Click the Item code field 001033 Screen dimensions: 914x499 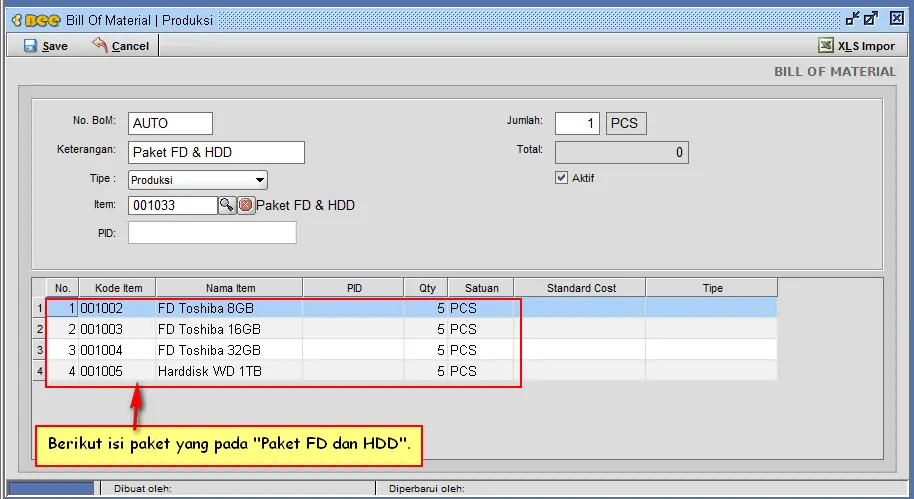173,205
